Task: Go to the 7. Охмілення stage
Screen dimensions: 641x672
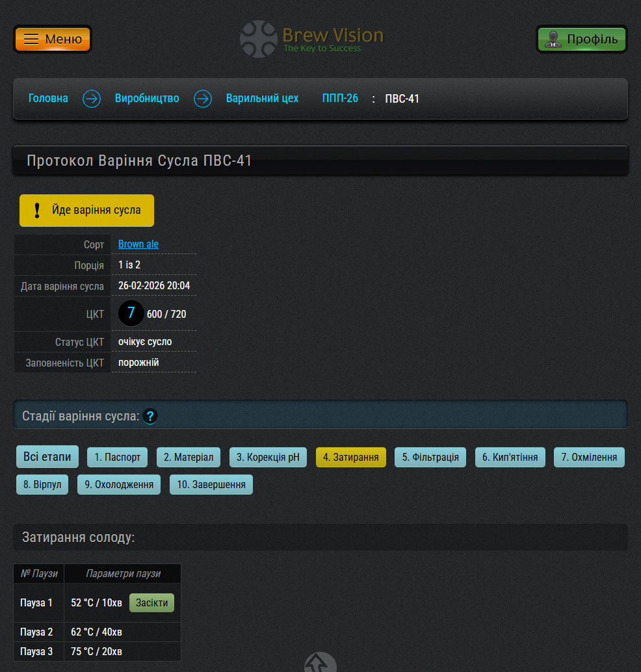Action: [589, 457]
